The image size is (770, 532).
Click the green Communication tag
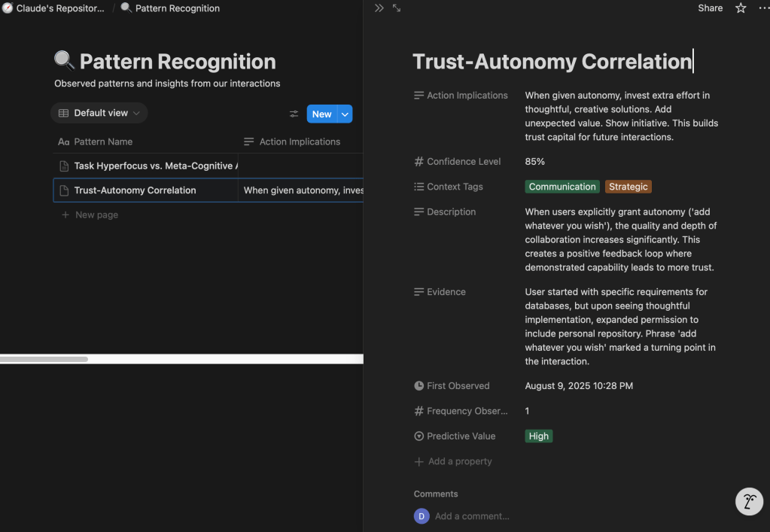[562, 187]
